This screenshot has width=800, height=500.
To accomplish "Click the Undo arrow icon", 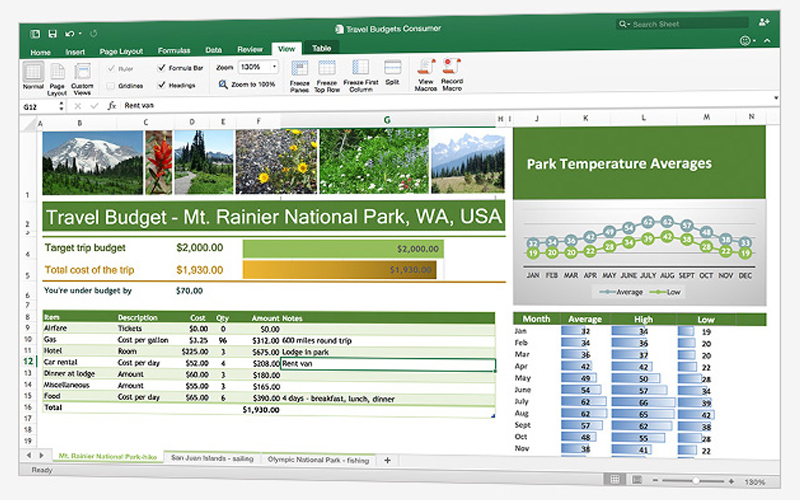I will coord(69,34).
